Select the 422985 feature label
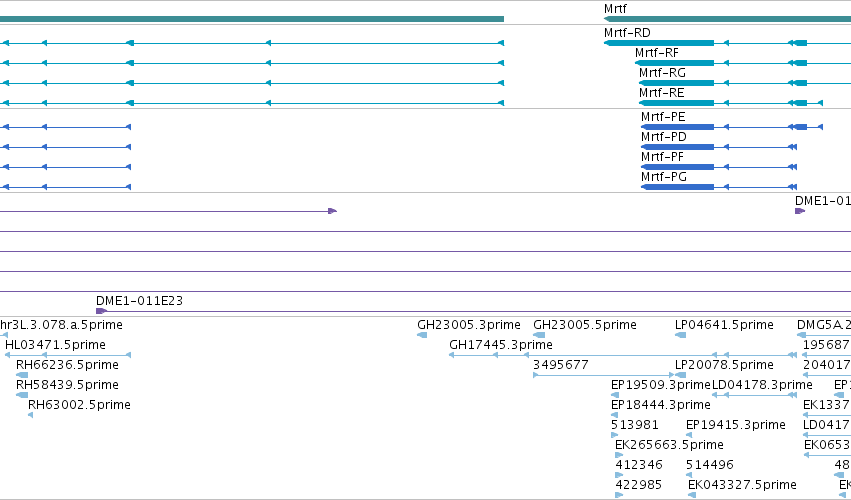851x500 pixels. [639, 485]
